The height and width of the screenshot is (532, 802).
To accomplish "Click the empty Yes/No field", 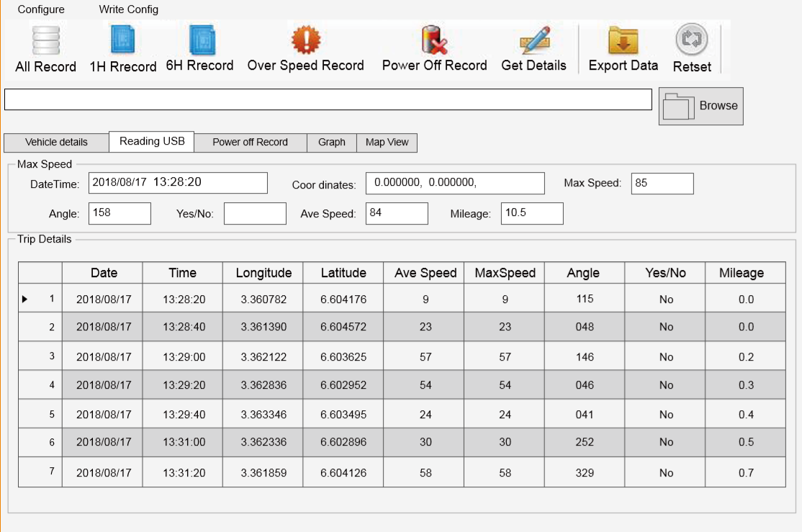I will tap(255, 213).
